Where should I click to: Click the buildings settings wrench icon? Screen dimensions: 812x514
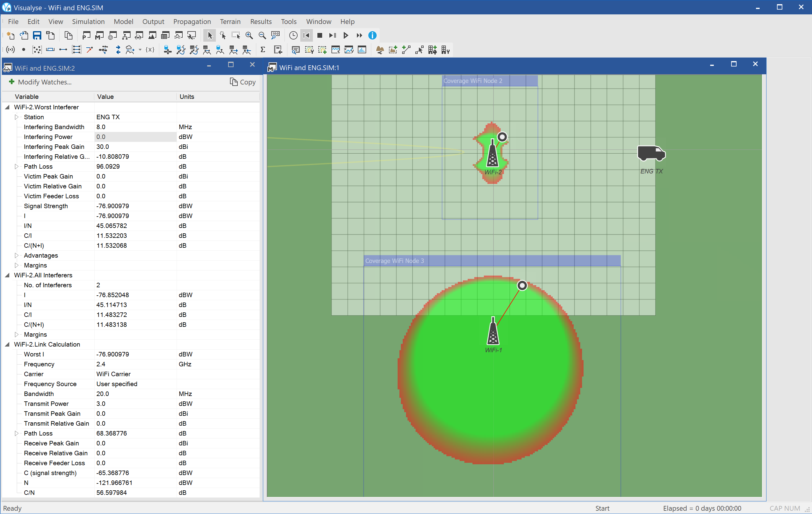coord(446,50)
